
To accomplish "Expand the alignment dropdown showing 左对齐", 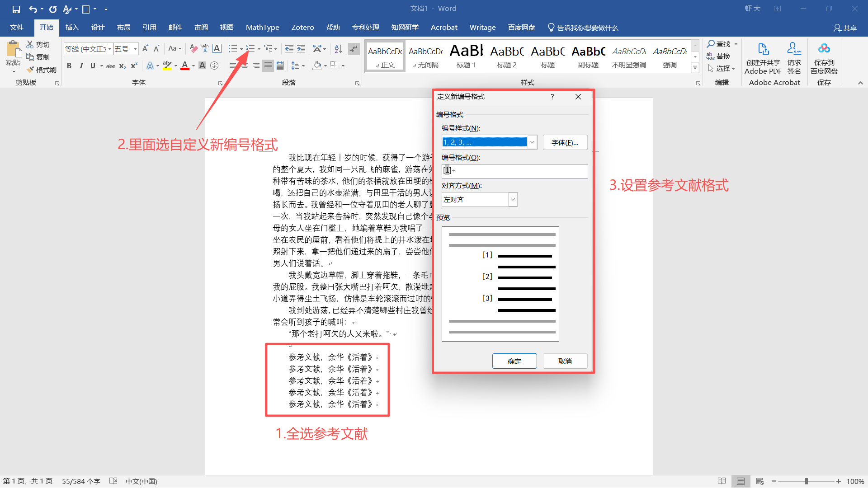I will pos(513,200).
